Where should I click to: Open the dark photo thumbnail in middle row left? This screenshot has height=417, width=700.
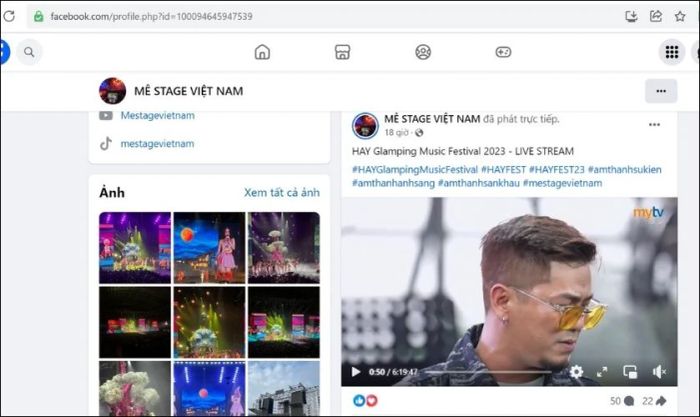click(x=135, y=322)
